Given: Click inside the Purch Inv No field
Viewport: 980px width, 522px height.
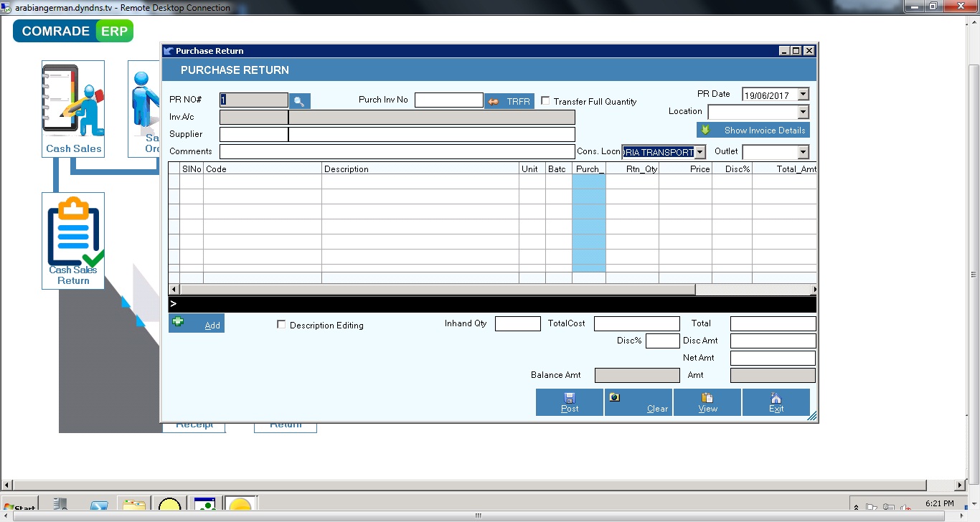Looking at the screenshot, I should coord(449,100).
